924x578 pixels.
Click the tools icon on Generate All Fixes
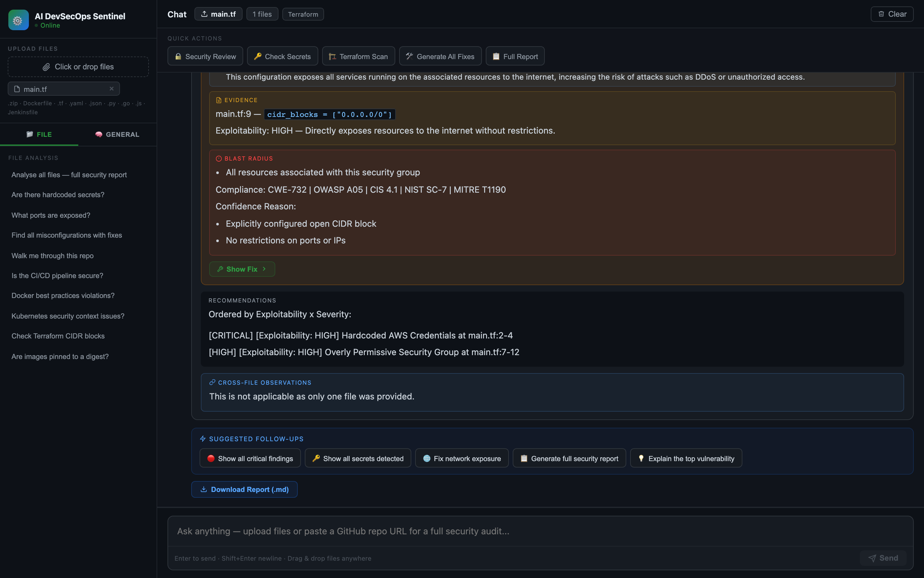click(409, 57)
